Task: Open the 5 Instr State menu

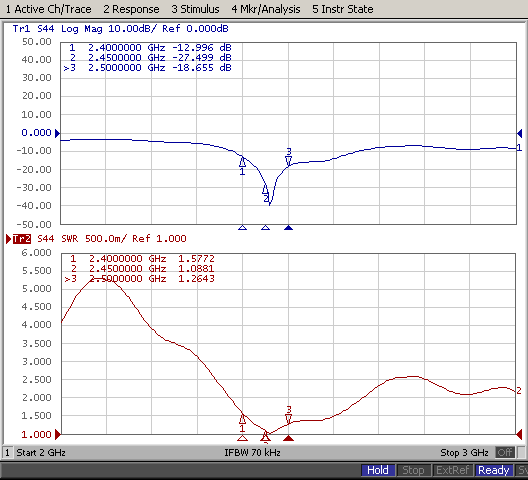Action: click(x=342, y=9)
